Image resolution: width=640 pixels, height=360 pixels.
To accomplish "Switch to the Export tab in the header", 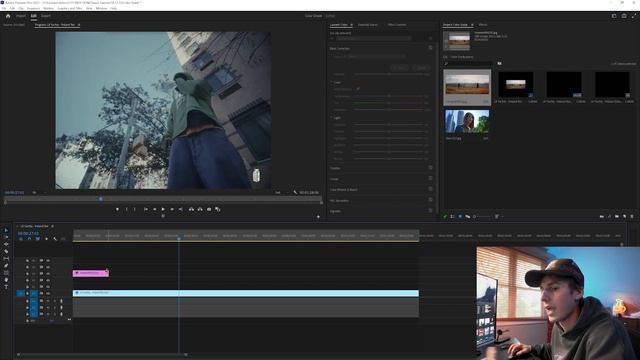I will [x=46, y=16].
